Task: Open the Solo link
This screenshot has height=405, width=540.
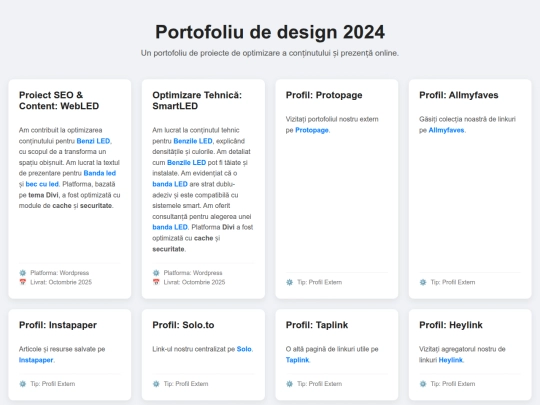Action: (x=244, y=349)
